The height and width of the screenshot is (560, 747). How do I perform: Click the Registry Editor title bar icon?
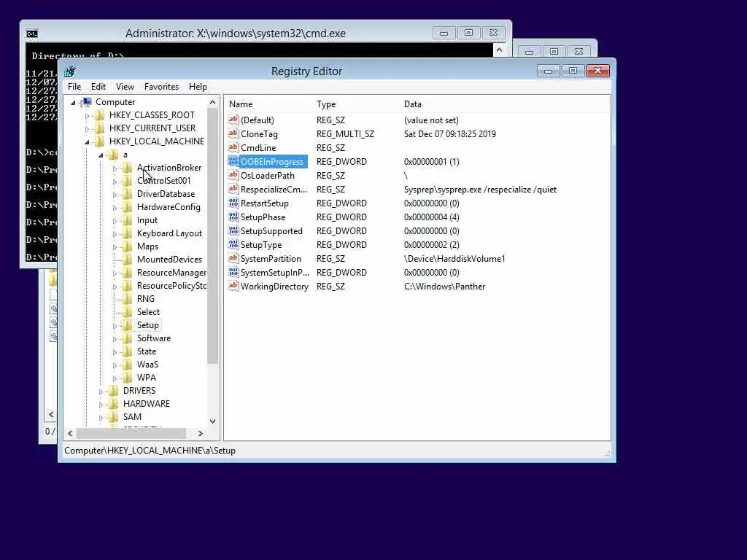click(70, 71)
